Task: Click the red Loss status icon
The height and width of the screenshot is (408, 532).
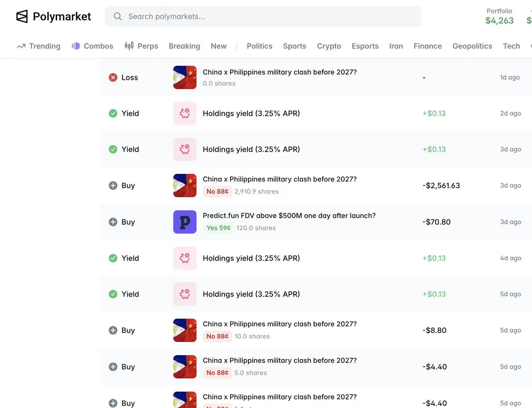Action: point(113,78)
